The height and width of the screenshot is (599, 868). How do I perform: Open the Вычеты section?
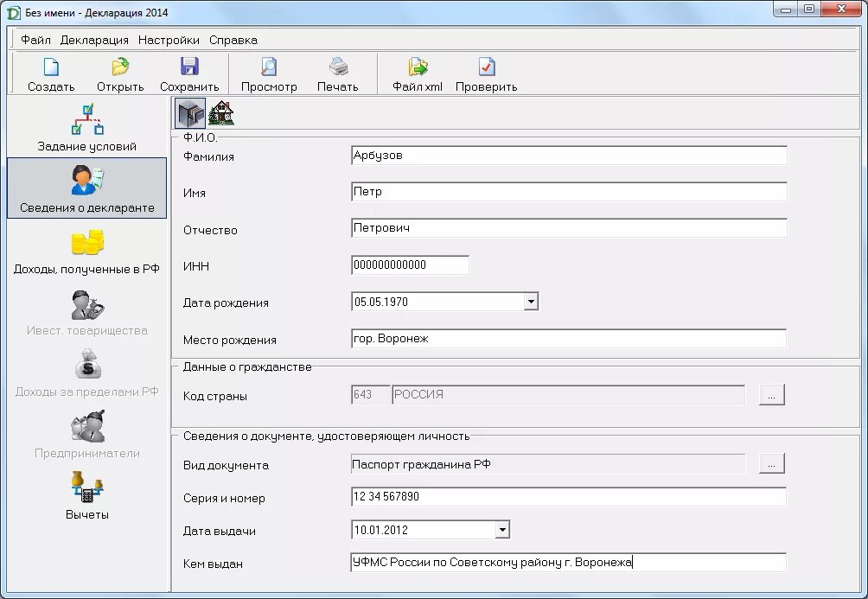[87, 495]
